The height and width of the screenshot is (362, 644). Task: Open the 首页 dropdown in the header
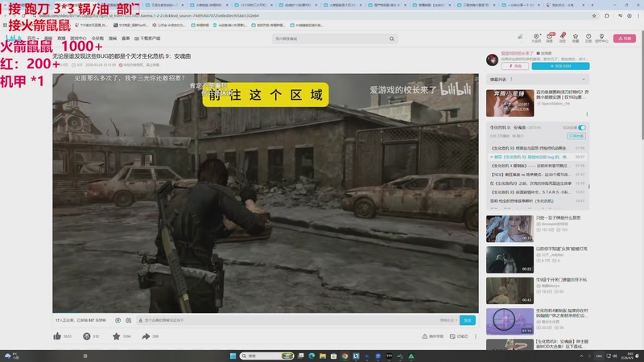pos(33,38)
